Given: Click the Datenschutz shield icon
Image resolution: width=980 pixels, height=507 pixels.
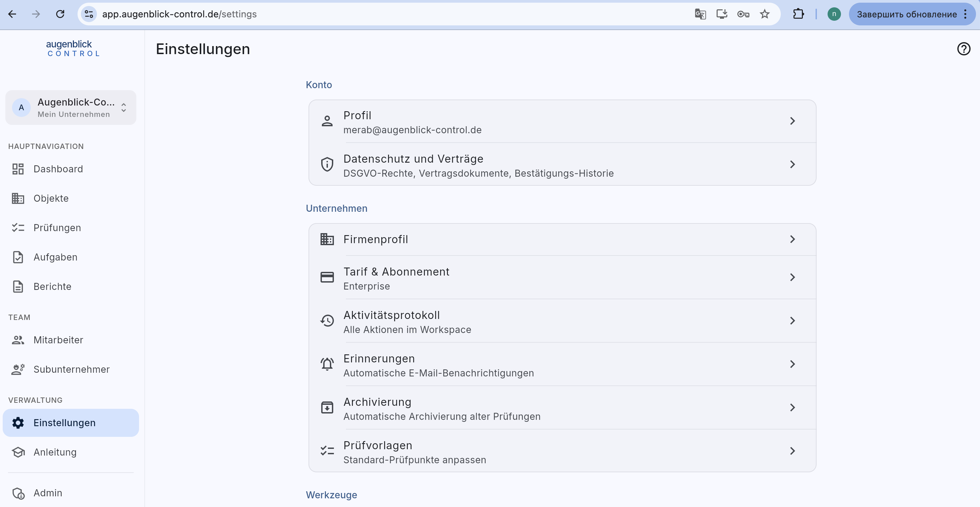Looking at the screenshot, I should [327, 164].
